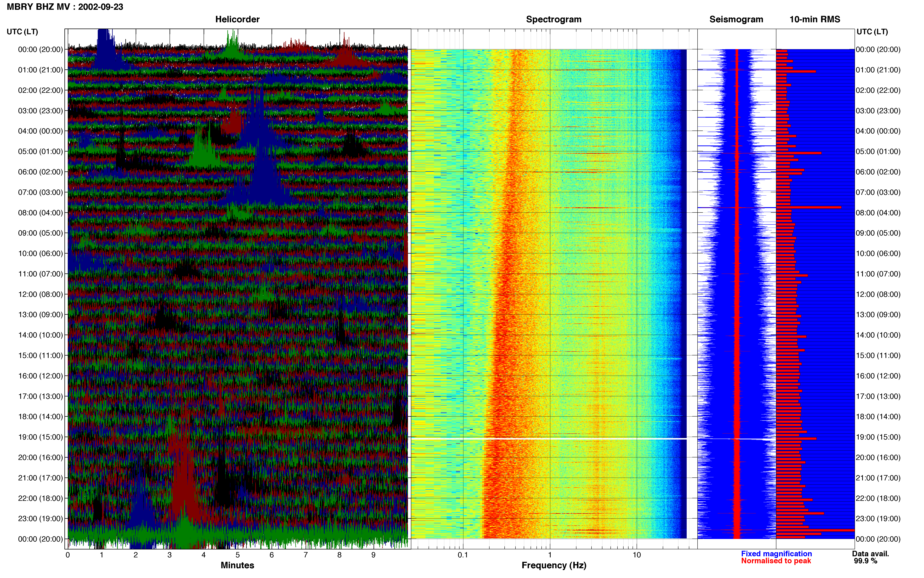Click '12:00 (08:00)' on the left time axis

coord(40,294)
